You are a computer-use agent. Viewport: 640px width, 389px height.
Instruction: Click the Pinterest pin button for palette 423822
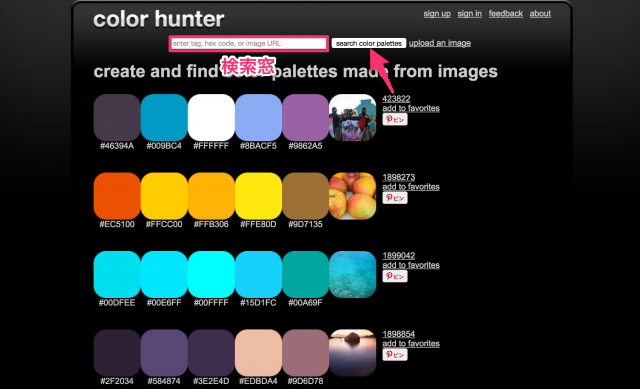click(395, 119)
